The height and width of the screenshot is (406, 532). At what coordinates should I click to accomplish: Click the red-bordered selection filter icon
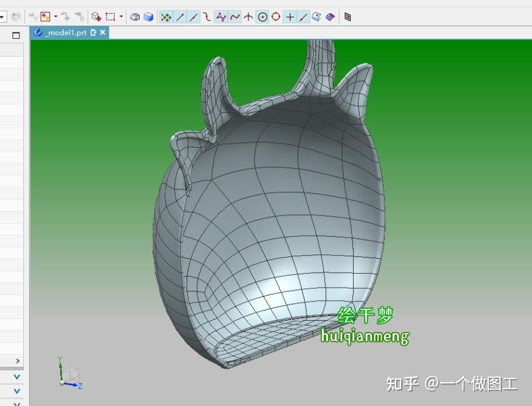point(45,17)
